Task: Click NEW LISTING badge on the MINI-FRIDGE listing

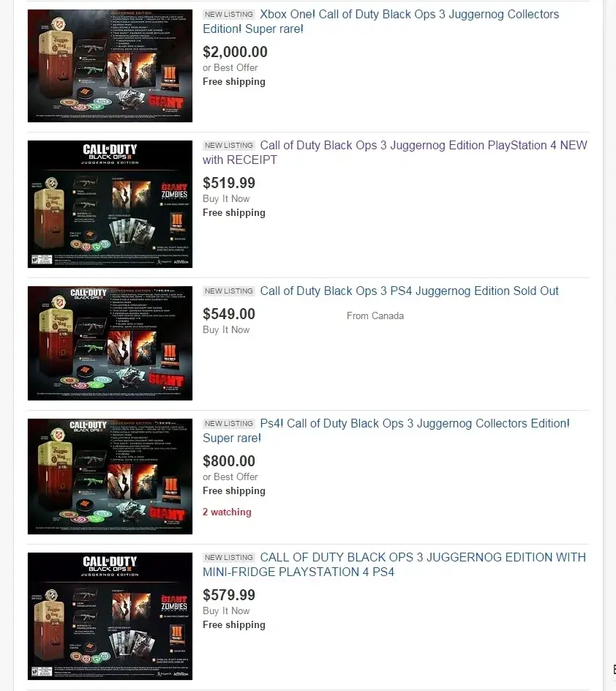Action: pos(229,558)
